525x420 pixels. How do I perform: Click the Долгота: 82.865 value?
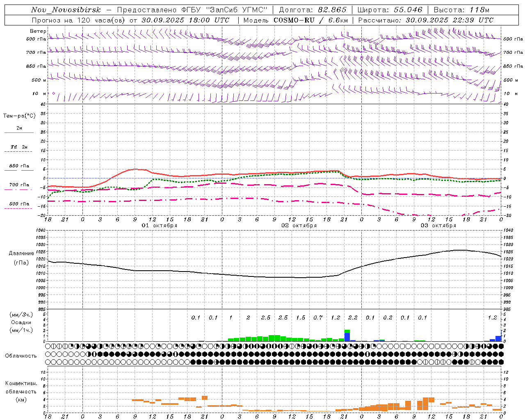point(313,10)
